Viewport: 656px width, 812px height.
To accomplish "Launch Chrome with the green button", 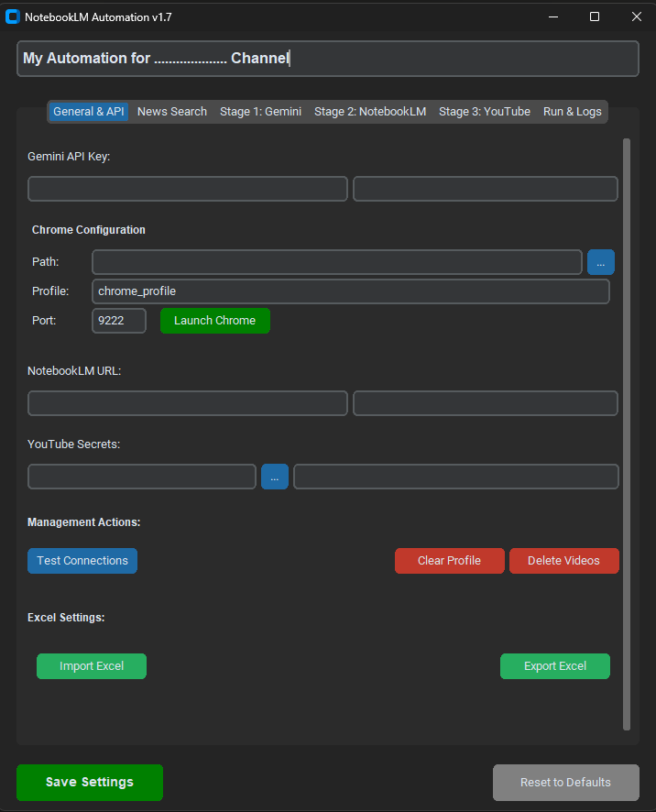I will (x=215, y=321).
